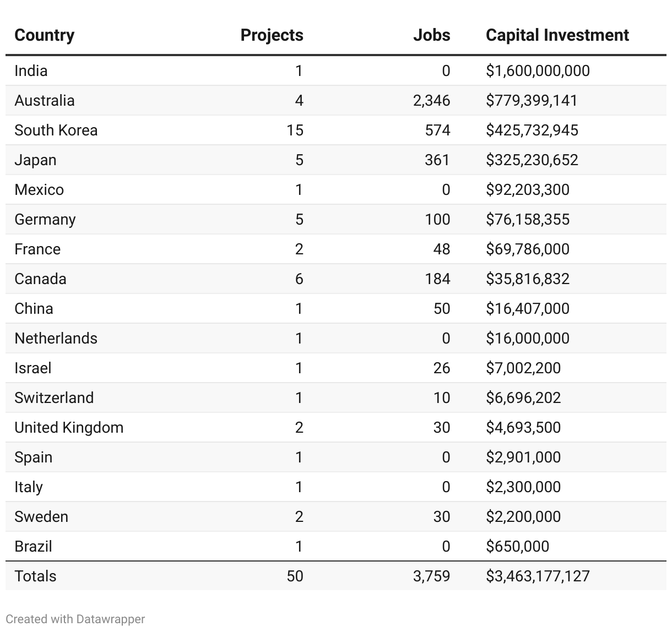Select the Germany country cell

[x=45, y=220]
